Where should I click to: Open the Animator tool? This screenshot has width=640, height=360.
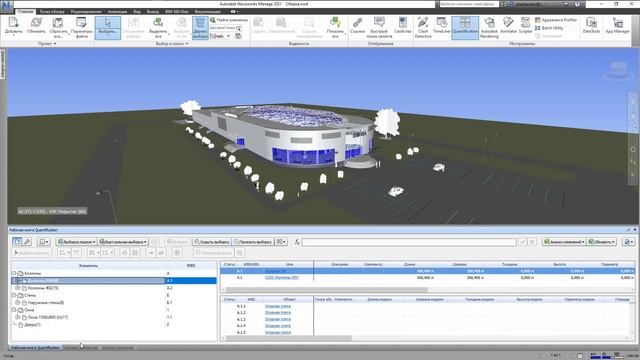coord(508,25)
